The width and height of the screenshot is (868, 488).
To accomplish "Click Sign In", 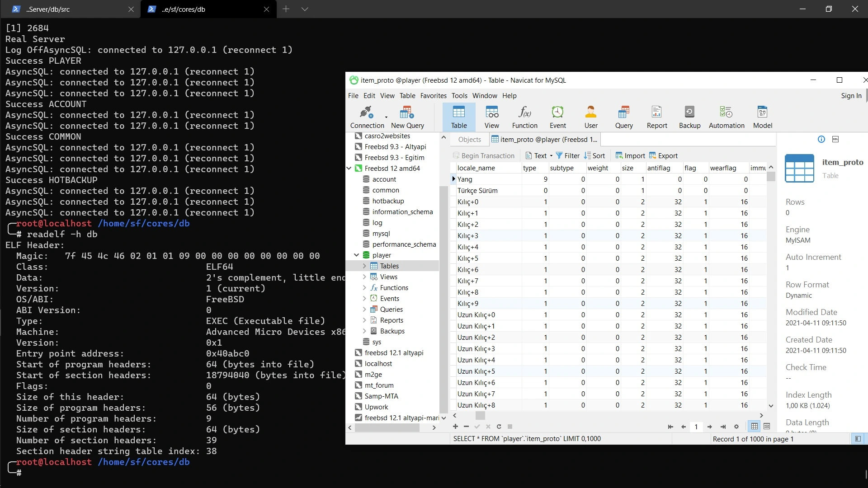I will pos(851,96).
